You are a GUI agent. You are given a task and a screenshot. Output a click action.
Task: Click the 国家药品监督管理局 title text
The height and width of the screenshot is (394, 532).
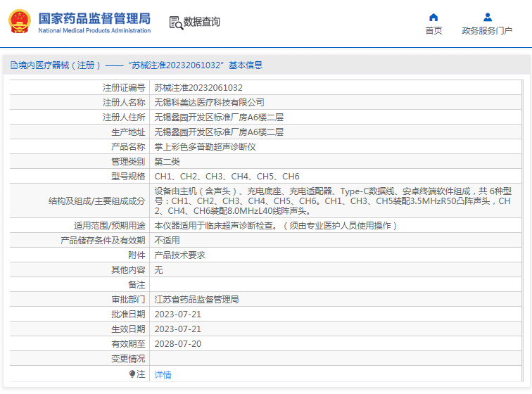pos(94,18)
